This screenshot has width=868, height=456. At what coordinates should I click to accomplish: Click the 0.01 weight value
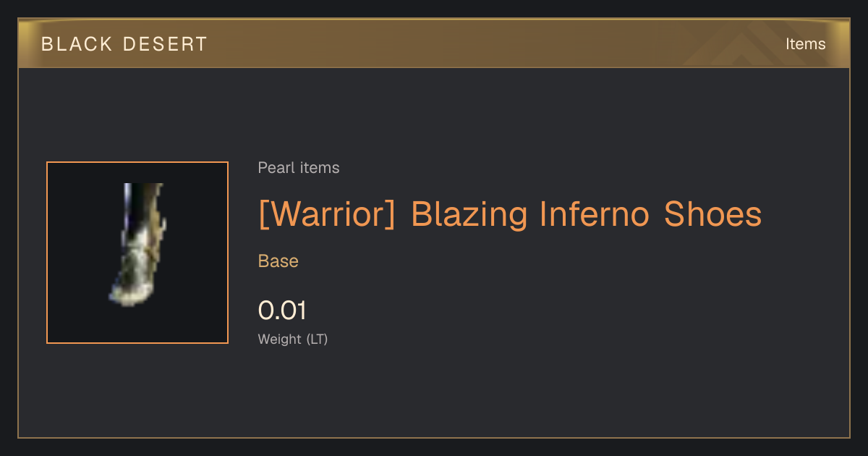(x=282, y=311)
